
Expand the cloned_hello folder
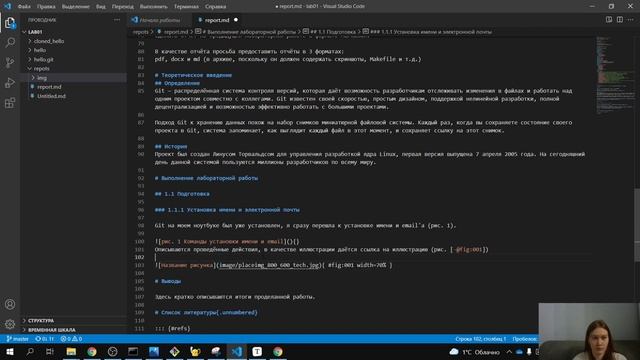[x=49, y=41]
